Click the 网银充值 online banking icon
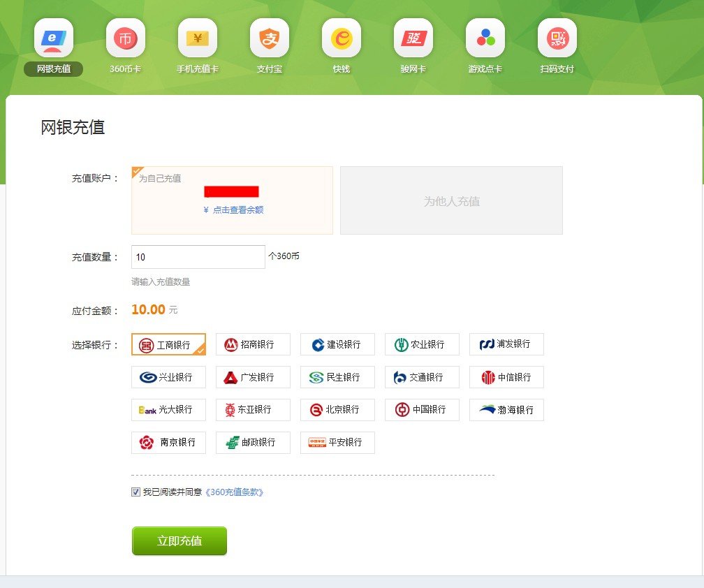Screen dimensions: 704x588 pos(53,40)
